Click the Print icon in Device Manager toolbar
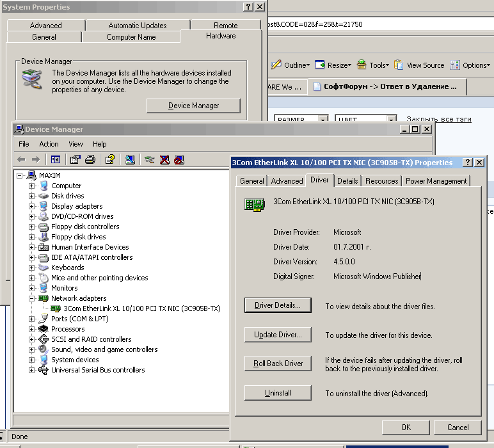The width and height of the screenshot is (494, 448). pyautogui.click(x=90, y=160)
